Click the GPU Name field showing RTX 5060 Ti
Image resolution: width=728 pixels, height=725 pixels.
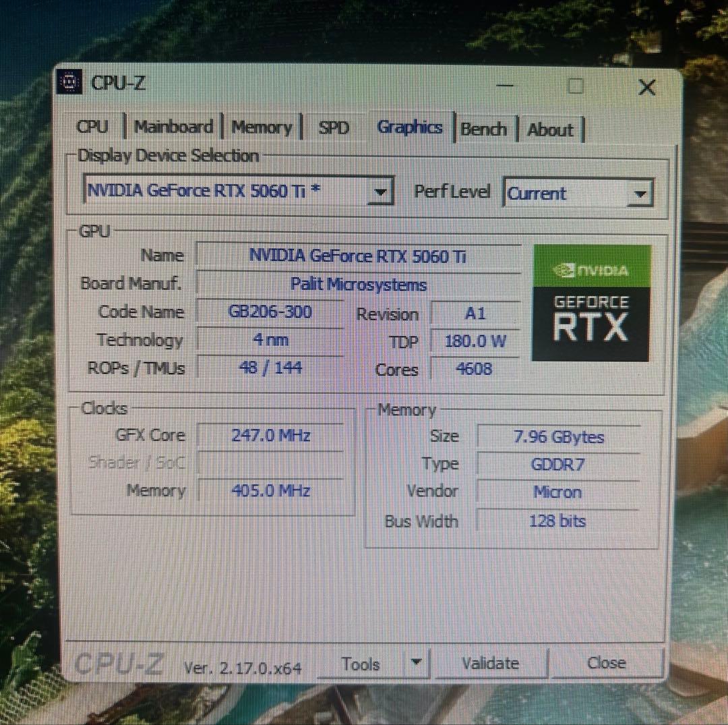coord(358,256)
